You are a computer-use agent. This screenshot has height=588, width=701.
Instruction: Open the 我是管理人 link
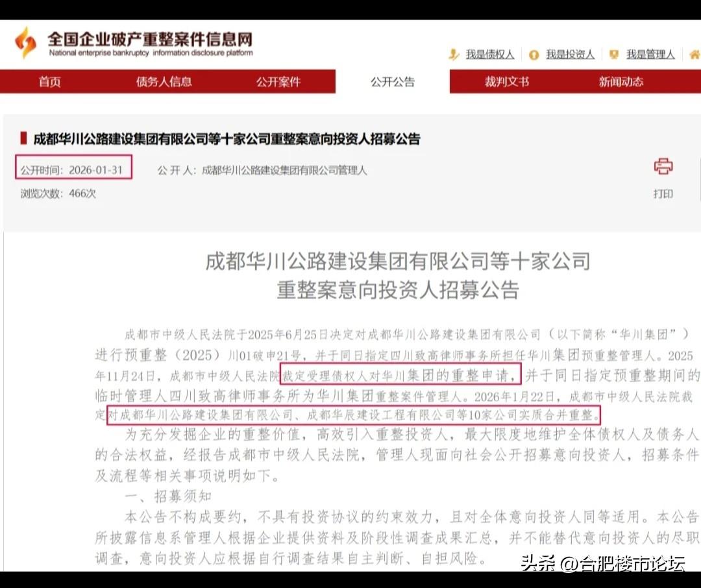click(650, 55)
